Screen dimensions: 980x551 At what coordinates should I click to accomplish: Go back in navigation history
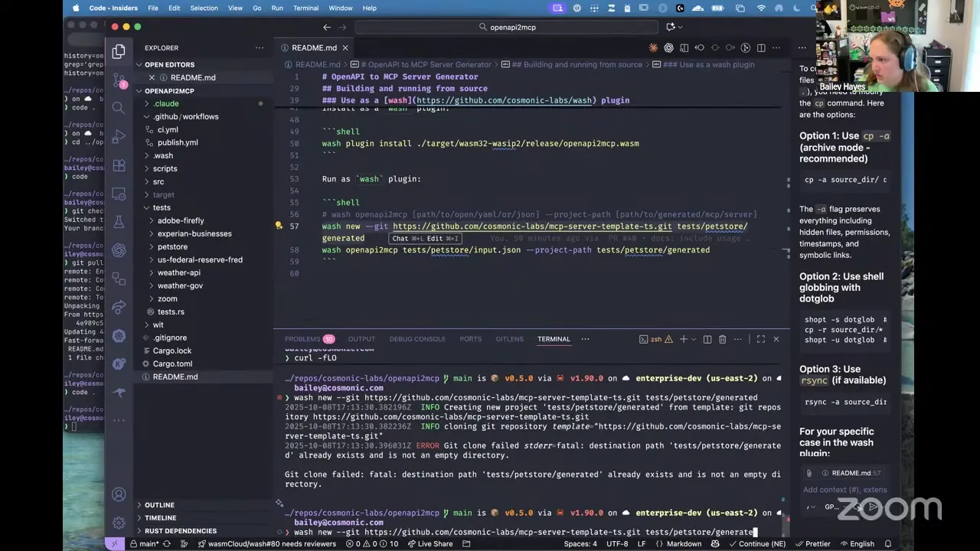[x=327, y=27]
